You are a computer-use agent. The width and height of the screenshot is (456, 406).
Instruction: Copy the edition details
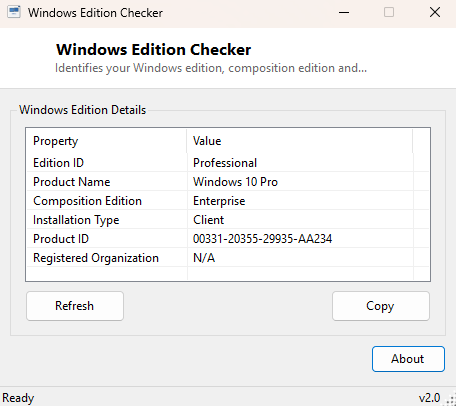pos(381,306)
